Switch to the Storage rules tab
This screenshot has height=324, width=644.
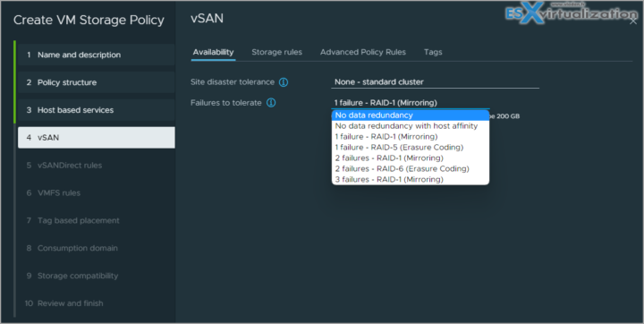[x=276, y=52]
